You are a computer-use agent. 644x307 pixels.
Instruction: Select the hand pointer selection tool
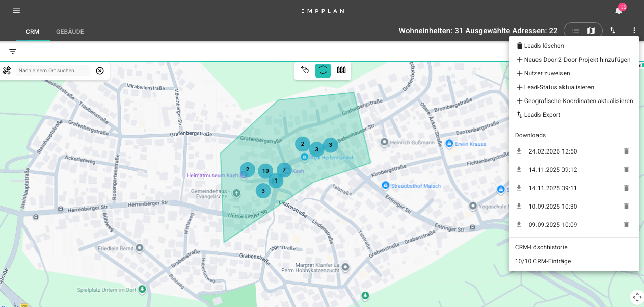(305, 70)
